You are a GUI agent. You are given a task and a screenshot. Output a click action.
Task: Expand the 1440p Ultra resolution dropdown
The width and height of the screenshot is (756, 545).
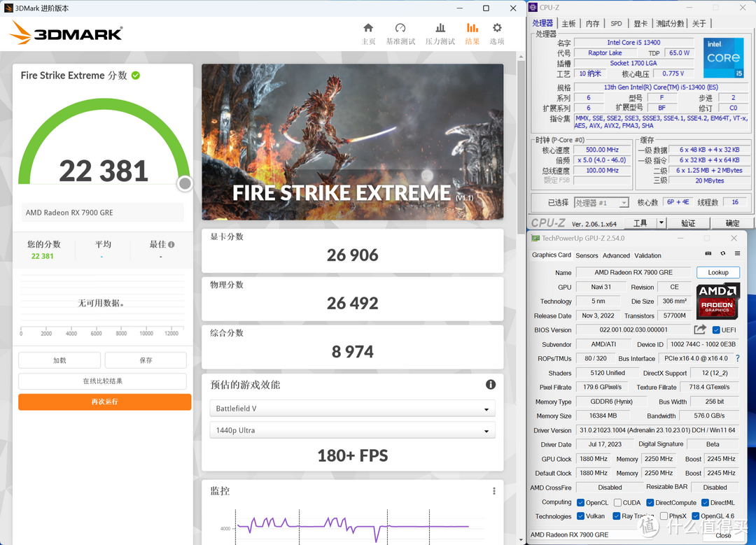pos(352,430)
